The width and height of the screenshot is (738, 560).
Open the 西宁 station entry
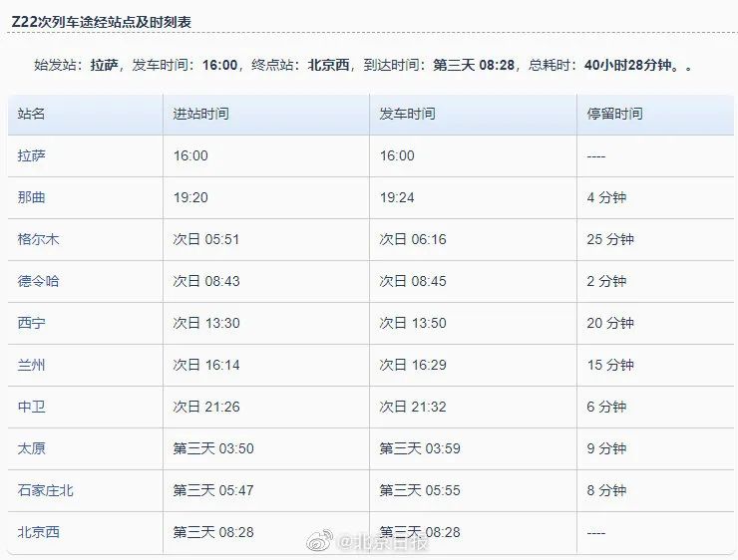(x=32, y=323)
